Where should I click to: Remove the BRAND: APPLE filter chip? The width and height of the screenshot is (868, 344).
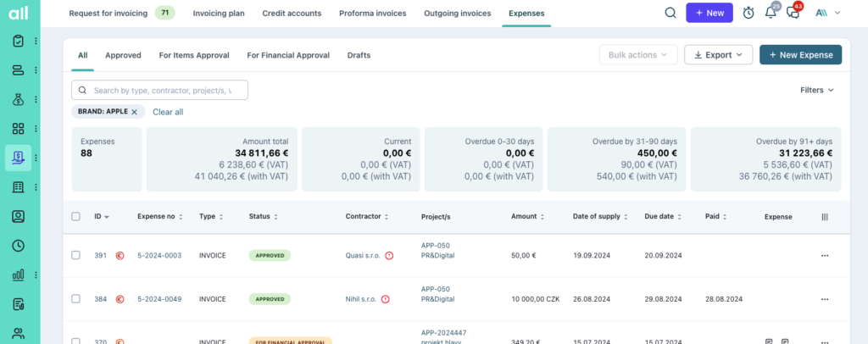tap(134, 112)
